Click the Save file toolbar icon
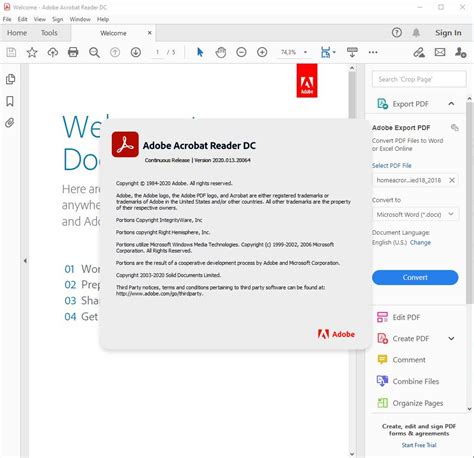The width and height of the screenshot is (474, 458). [11, 52]
